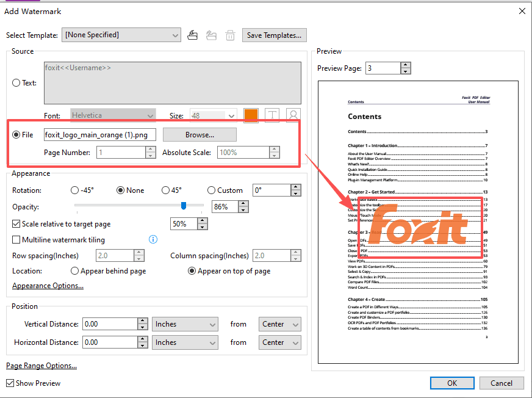Open the Font Helvetica dropdown
This screenshot has height=398, width=532.
[113, 115]
